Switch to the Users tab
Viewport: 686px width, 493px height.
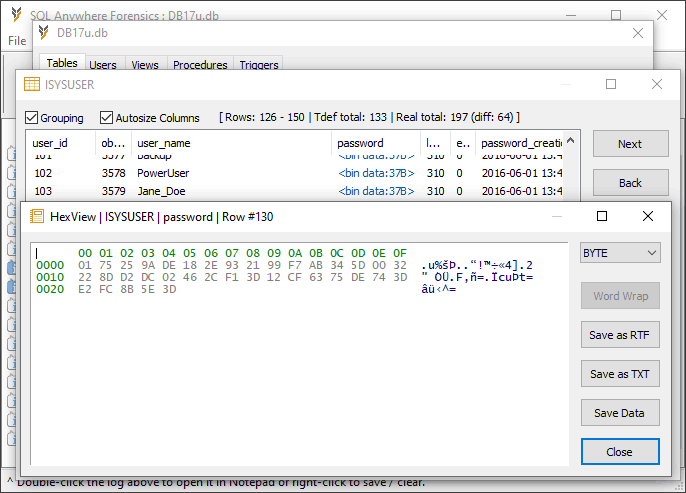[x=103, y=65]
